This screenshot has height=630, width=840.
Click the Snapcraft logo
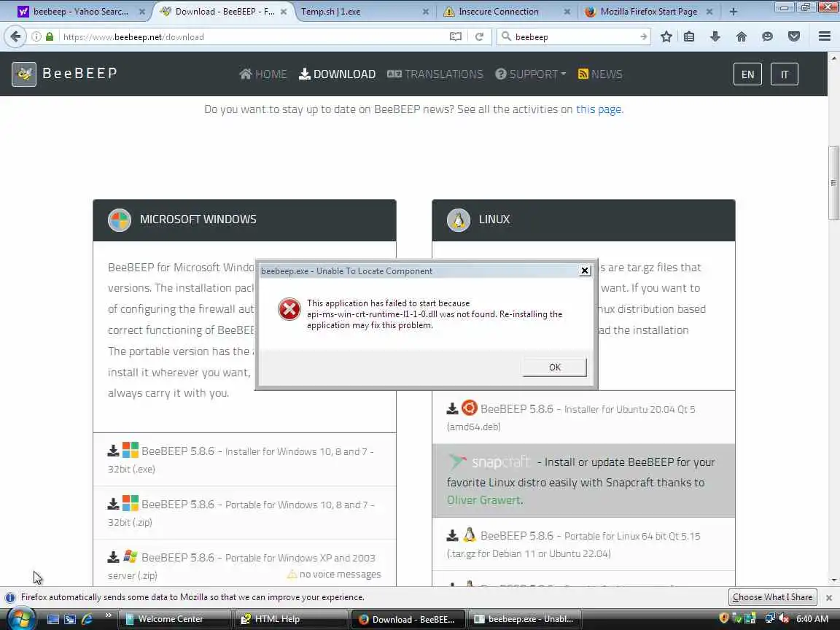489,462
